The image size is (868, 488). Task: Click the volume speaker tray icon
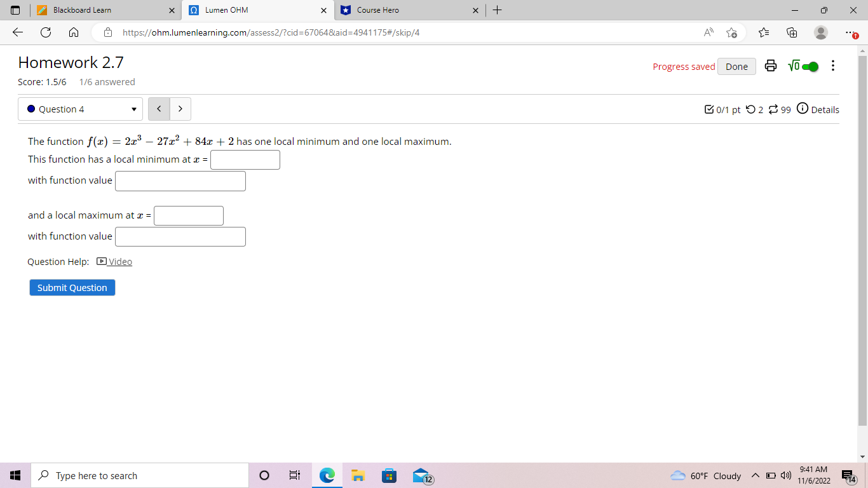point(785,476)
